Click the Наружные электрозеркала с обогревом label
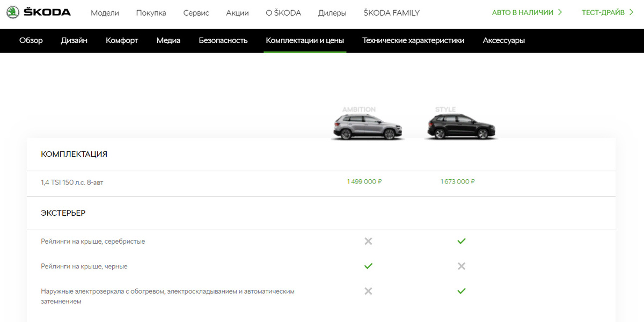 (x=167, y=296)
